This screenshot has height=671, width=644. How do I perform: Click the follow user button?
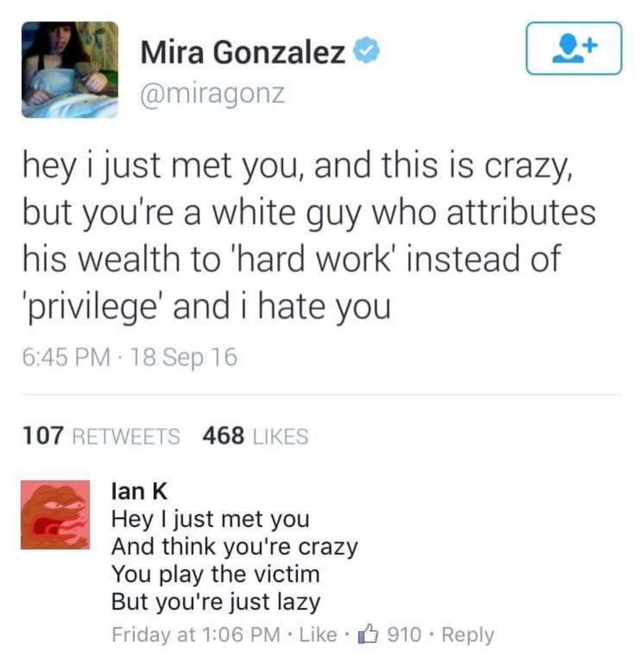pyautogui.click(x=574, y=48)
